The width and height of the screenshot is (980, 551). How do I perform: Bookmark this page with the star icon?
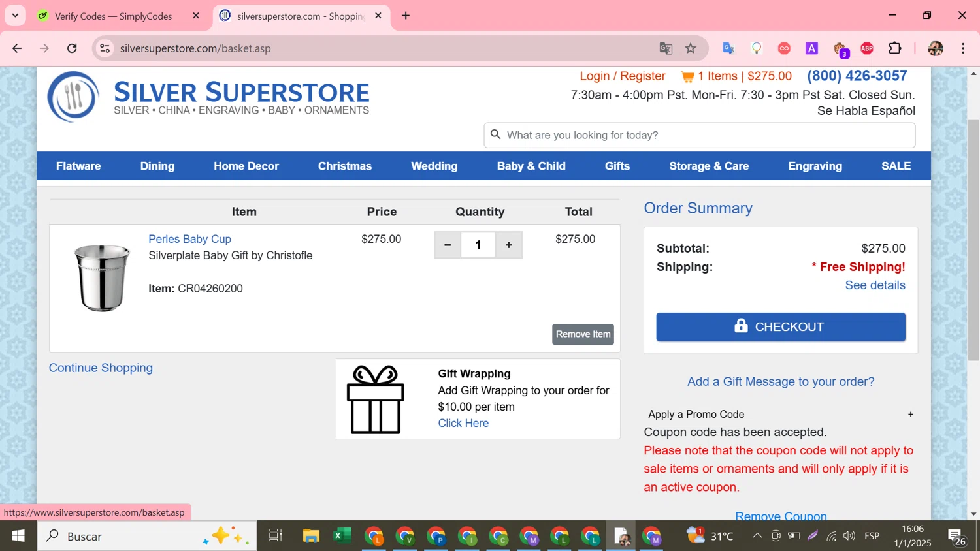(x=691, y=48)
